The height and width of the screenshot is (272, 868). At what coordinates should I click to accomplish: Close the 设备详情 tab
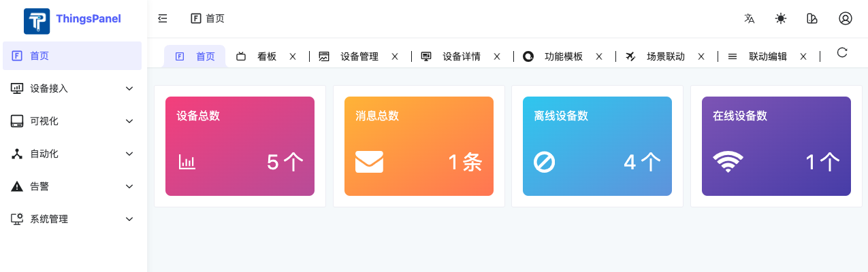(497, 56)
